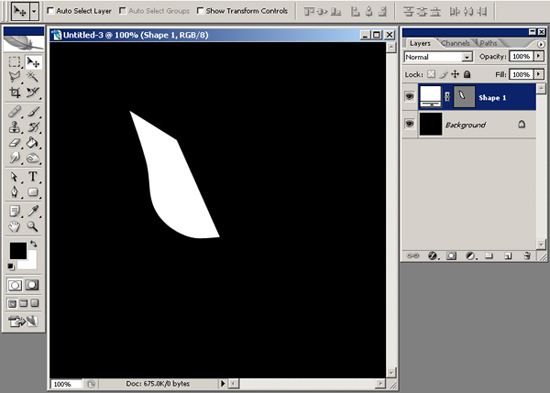Select the Layers tab

(420, 44)
